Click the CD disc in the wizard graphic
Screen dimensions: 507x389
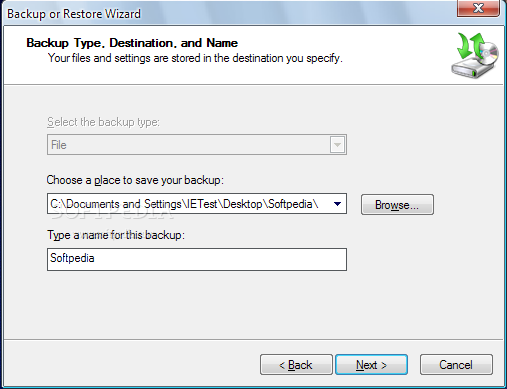coord(489,54)
